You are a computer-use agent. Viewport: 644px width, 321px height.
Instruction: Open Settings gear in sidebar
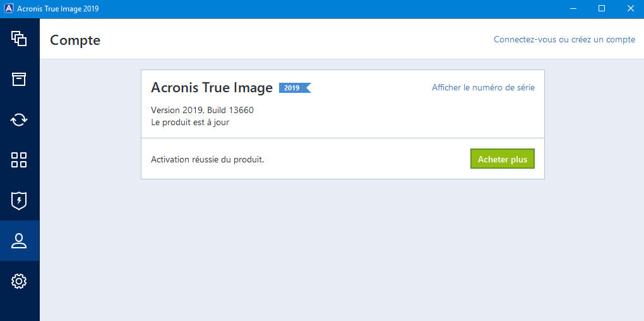(x=19, y=281)
